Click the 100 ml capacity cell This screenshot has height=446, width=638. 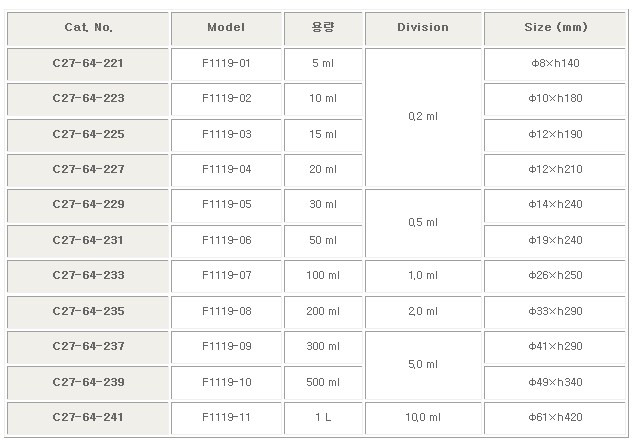(322, 275)
